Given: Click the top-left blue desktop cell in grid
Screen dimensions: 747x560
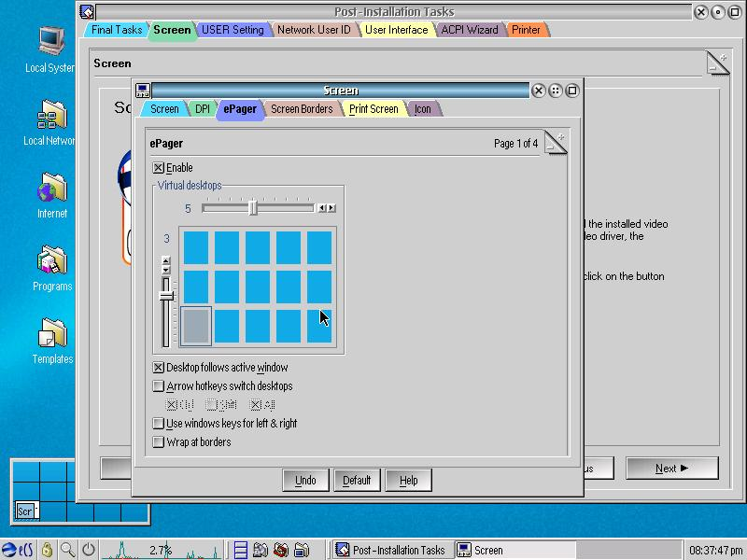Looking at the screenshot, I should pyautogui.click(x=196, y=247).
